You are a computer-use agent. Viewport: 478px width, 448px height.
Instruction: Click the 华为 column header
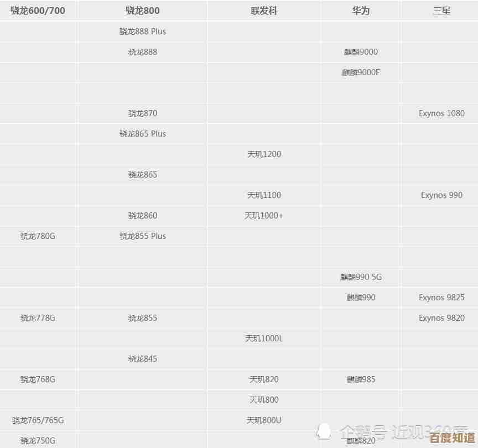coord(360,10)
